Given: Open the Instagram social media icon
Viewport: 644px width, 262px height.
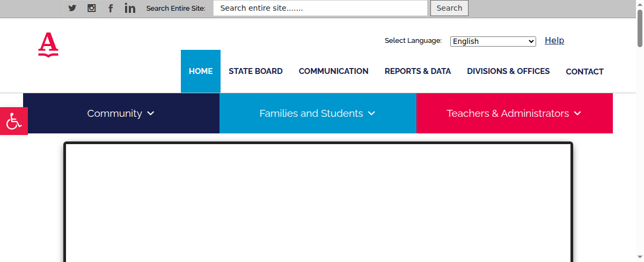Looking at the screenshot, I should coord(92,8).
